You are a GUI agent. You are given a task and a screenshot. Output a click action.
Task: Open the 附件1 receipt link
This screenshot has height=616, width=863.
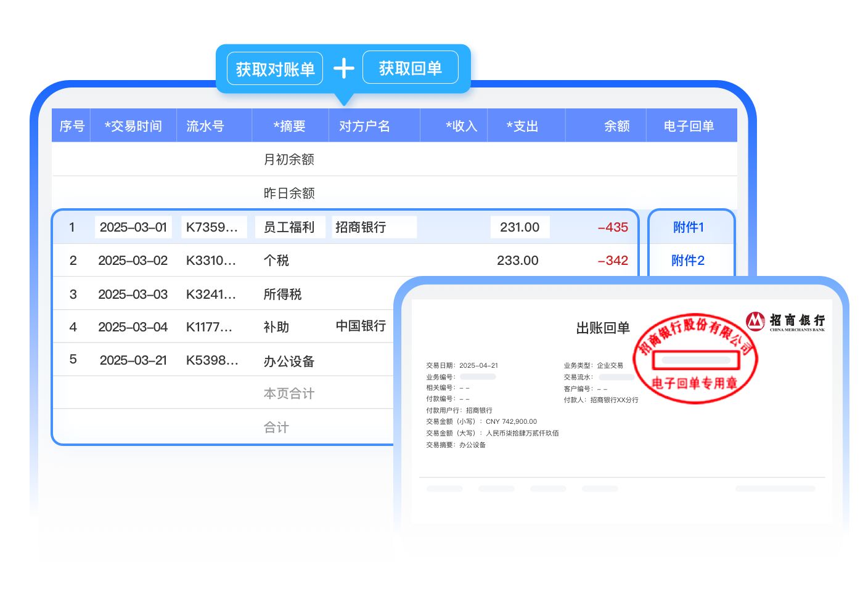click(688, 227)
